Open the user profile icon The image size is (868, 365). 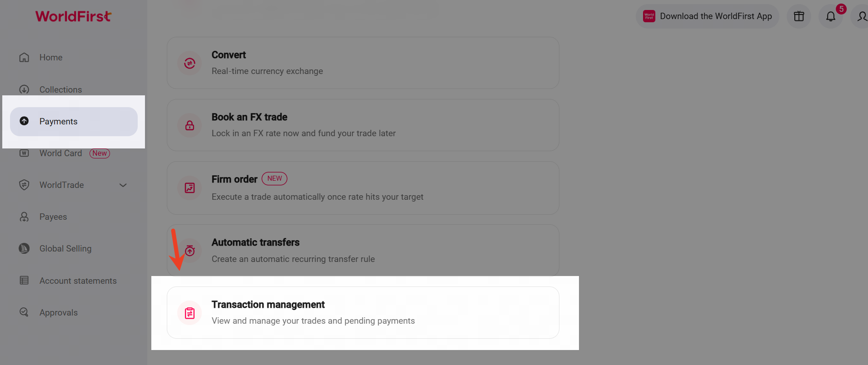(861, 17)
